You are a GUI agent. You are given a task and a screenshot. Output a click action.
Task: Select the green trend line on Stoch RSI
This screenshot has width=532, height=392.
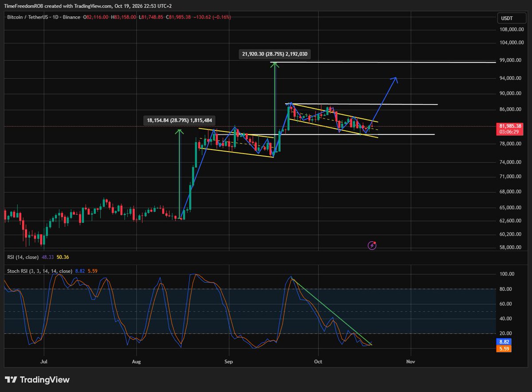[332, 311]
